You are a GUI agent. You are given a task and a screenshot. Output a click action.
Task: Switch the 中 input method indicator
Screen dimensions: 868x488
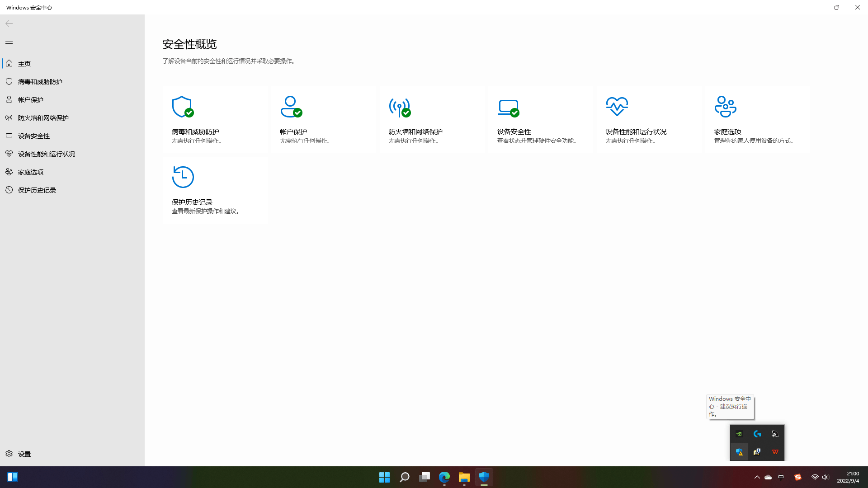point(781,477)
